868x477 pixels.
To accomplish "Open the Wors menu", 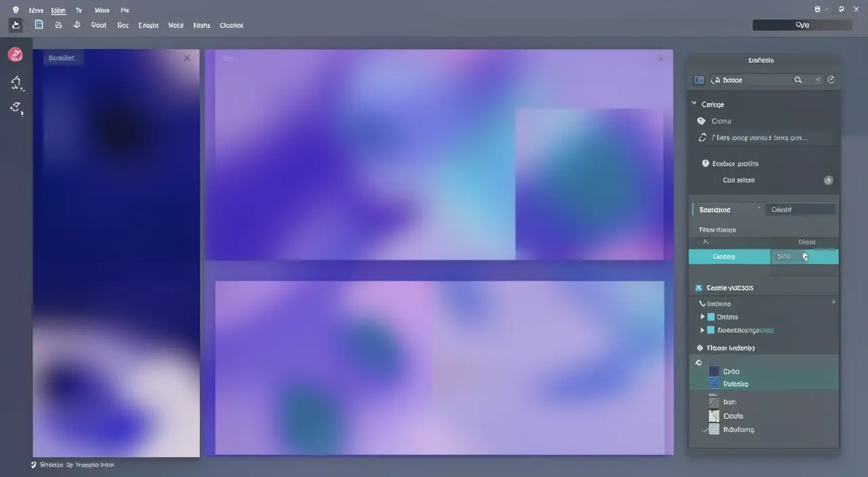I will coord(102,10).
